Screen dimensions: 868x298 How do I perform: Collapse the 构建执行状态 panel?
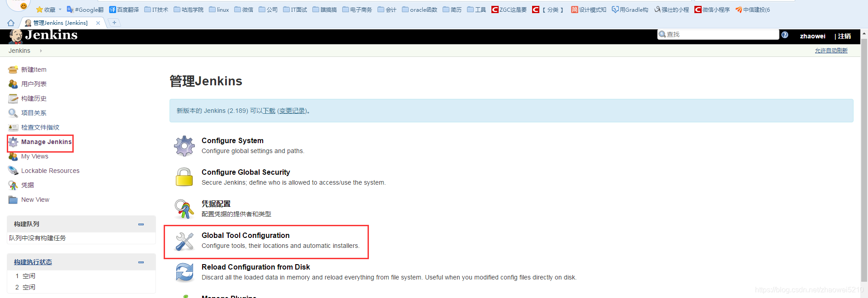tap(141, 262)
